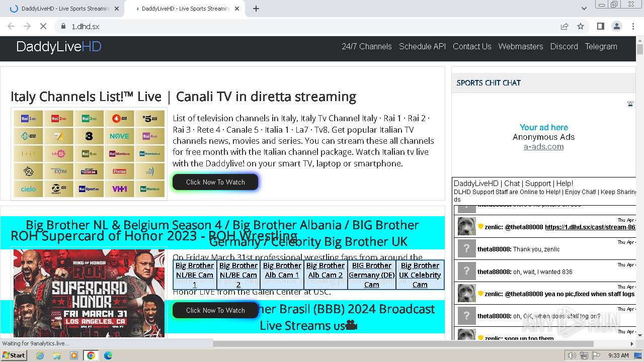The height and width of the screenshot is (362, 644).
Task: Open the Telegram link in the navbar
Action: 601,46
